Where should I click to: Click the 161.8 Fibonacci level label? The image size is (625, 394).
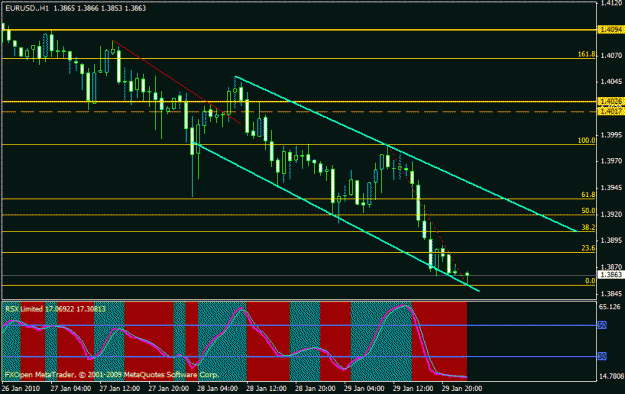pyautogui.click(x=586, y=54)
